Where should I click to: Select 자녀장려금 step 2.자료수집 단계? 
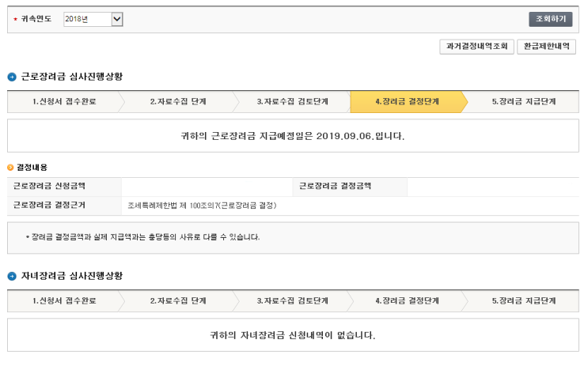pos(178,300)
